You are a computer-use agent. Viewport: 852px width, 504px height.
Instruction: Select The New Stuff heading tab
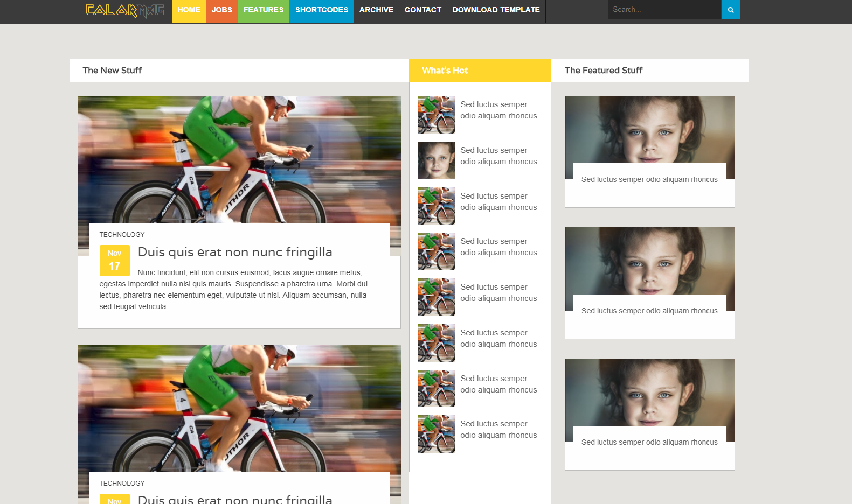pos(112,71)
